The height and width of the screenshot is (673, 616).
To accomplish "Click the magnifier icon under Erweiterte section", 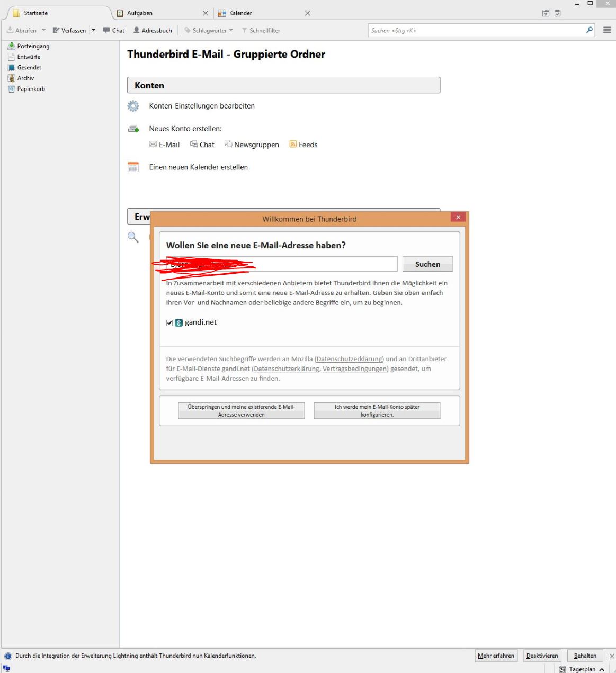I will 133,237.
